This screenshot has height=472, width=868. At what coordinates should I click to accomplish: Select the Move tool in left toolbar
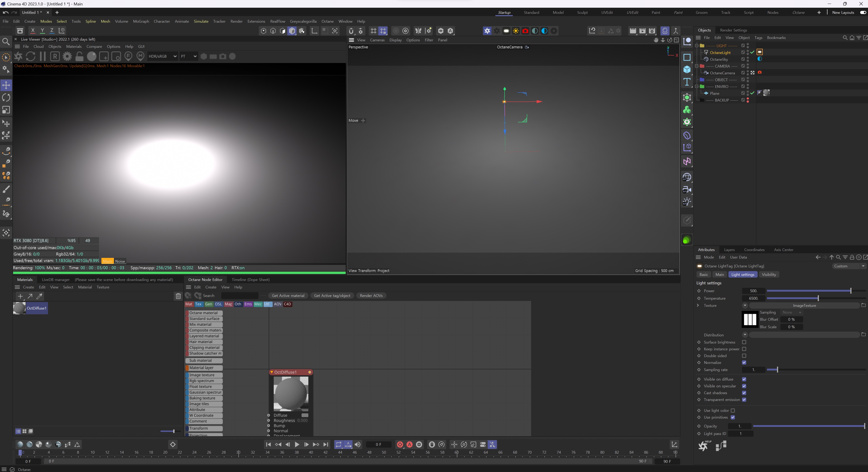pyautogui.click(x=6, y=85)
